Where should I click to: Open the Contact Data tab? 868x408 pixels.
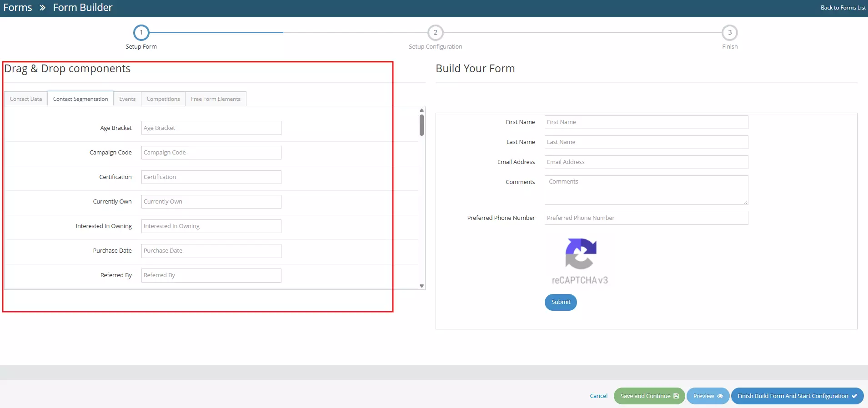click(x=26, y=99)
